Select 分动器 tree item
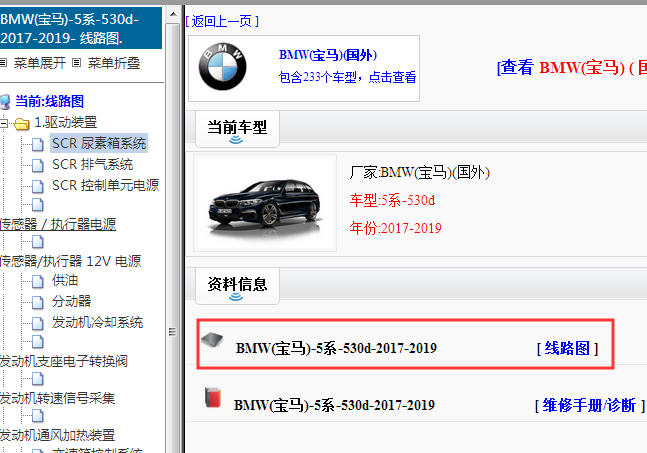The height and width of the screenshot is (453, 647). point(71,301)
